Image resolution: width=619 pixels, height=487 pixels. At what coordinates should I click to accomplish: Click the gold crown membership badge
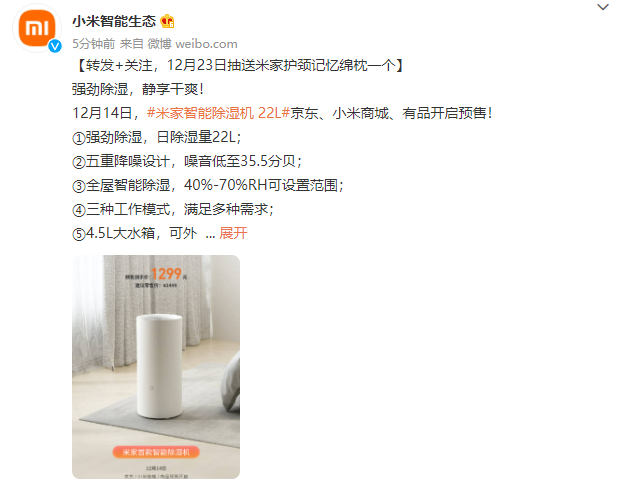click(x=167, y=21)
